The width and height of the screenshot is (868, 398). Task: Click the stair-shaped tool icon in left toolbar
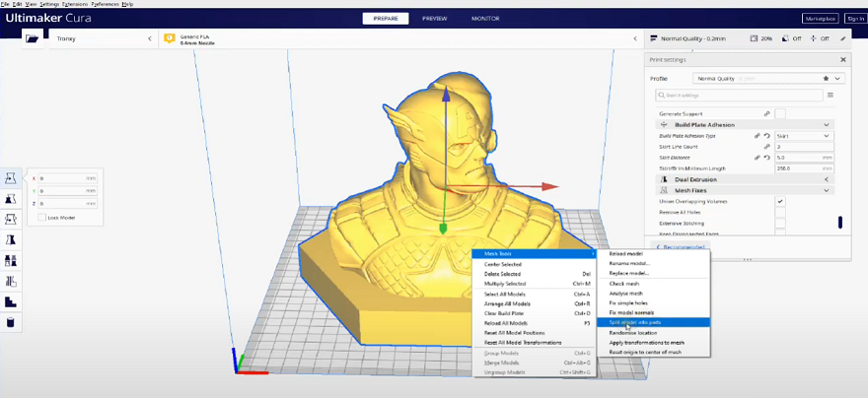point(11,301)
